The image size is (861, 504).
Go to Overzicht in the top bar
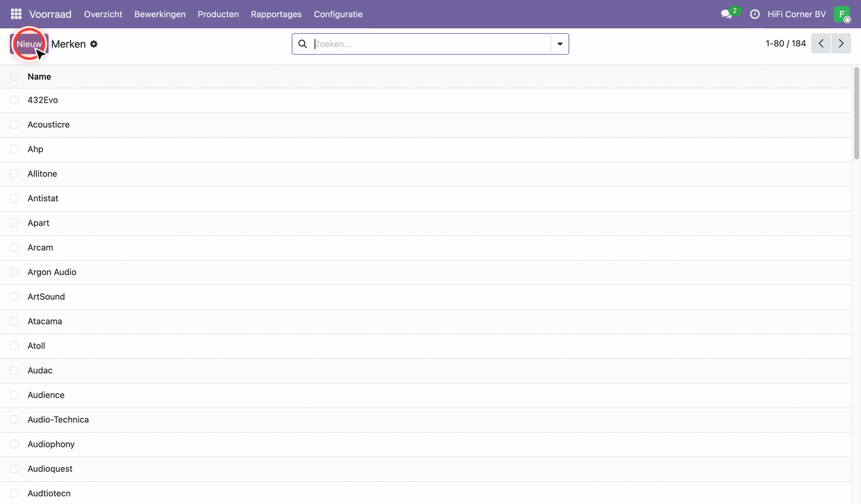[103, 14]
